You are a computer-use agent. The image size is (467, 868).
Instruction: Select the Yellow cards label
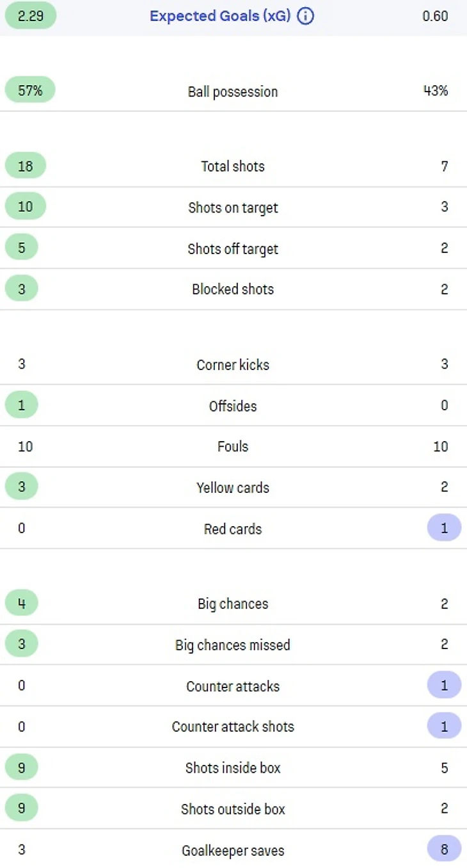tap(233, 488)
